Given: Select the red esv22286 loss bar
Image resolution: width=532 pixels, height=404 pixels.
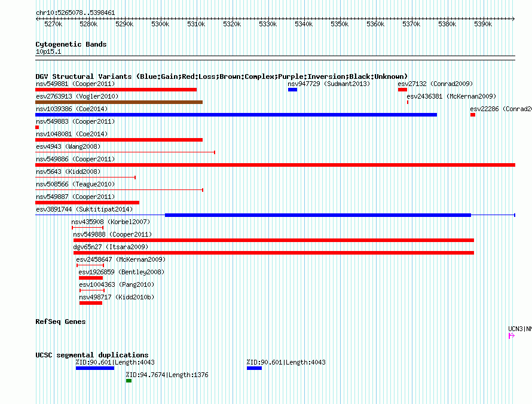Looking at the screenshot, I should point(473,115).
